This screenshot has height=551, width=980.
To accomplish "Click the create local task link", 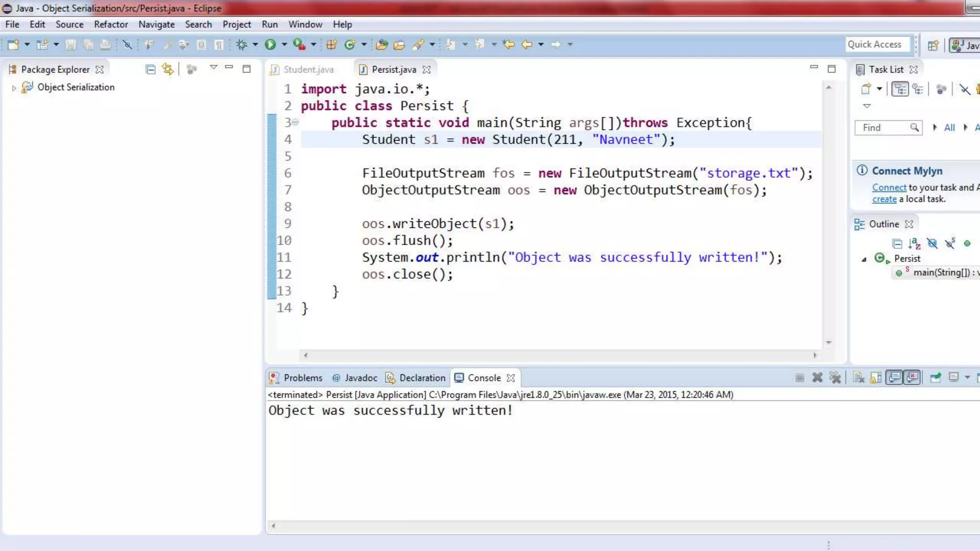I will tap(884, 199).
